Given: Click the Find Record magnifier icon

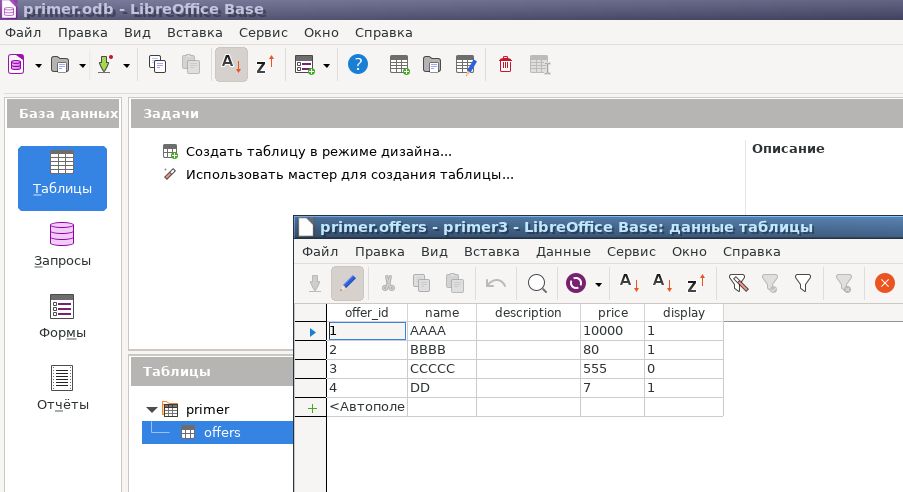Looking at the screenshot, I should pyautogui.click(x=537, y=283).
